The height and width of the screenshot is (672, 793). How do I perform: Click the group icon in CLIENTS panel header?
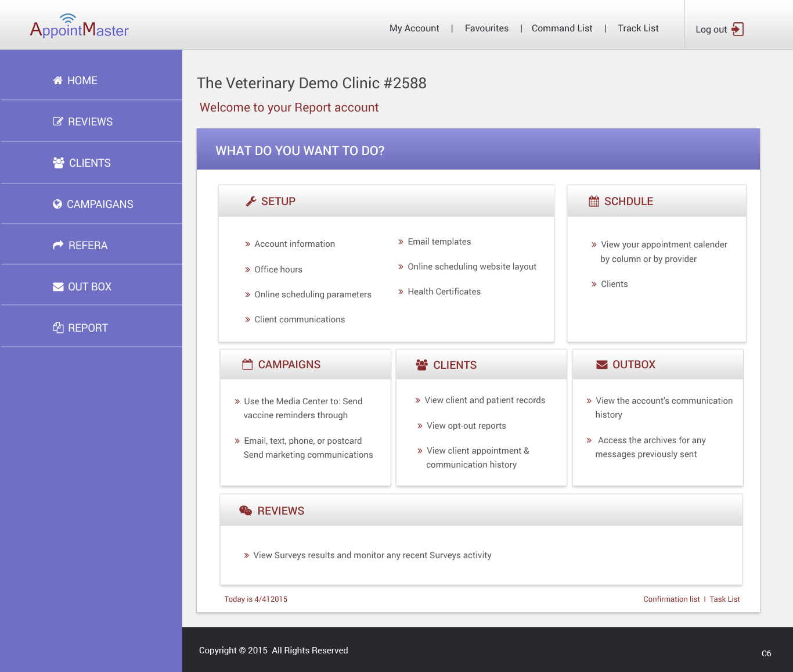[x=422, y=365]
